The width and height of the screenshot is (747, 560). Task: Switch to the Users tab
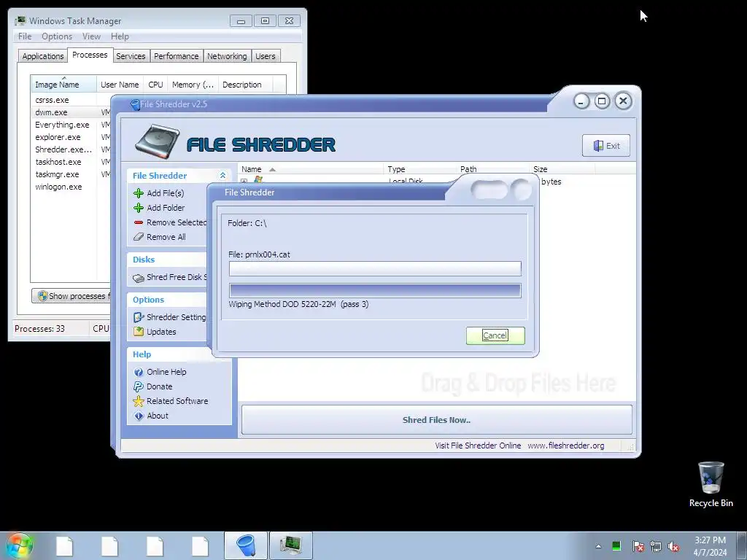tap(266, 56)
